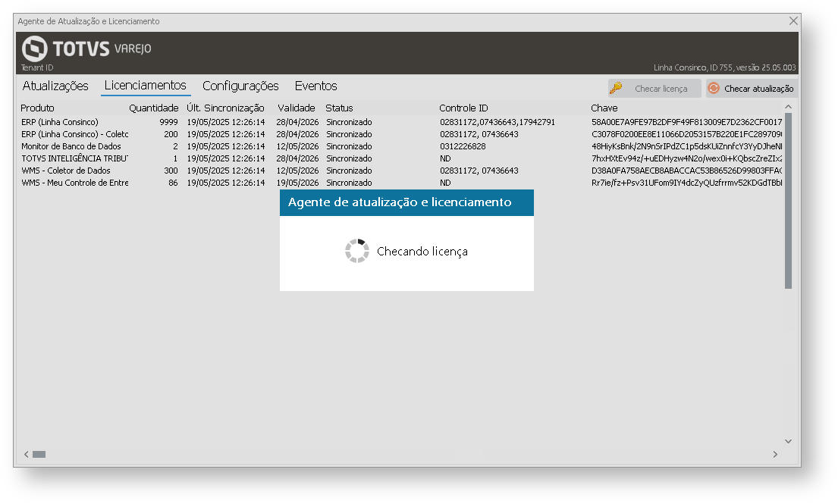Select the Licenciamentos tab

(146, 86)
